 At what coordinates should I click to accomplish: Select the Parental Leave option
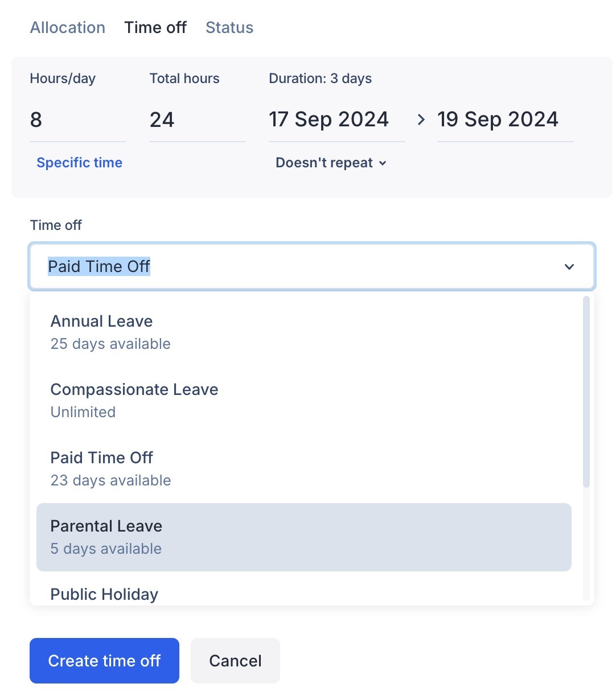304,537
